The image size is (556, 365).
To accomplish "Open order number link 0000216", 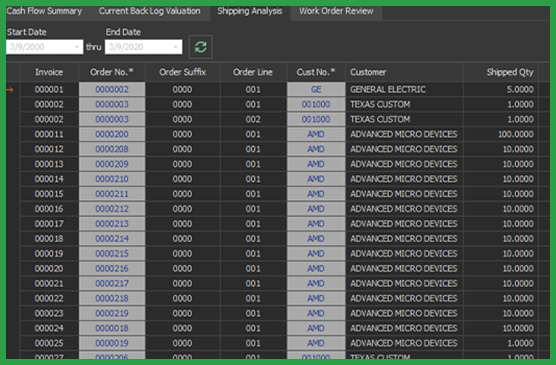I will [x=112, y=269].
